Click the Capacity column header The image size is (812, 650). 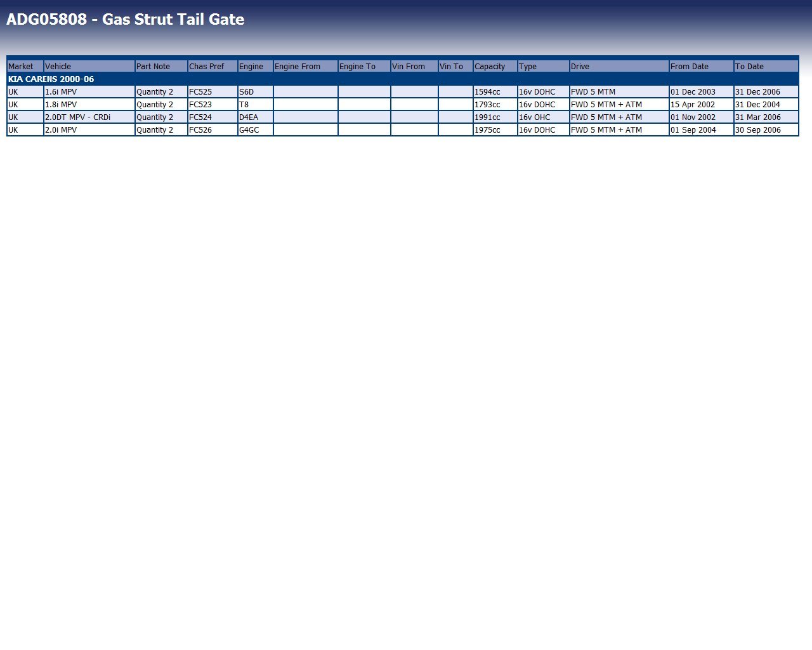[495, 66]
